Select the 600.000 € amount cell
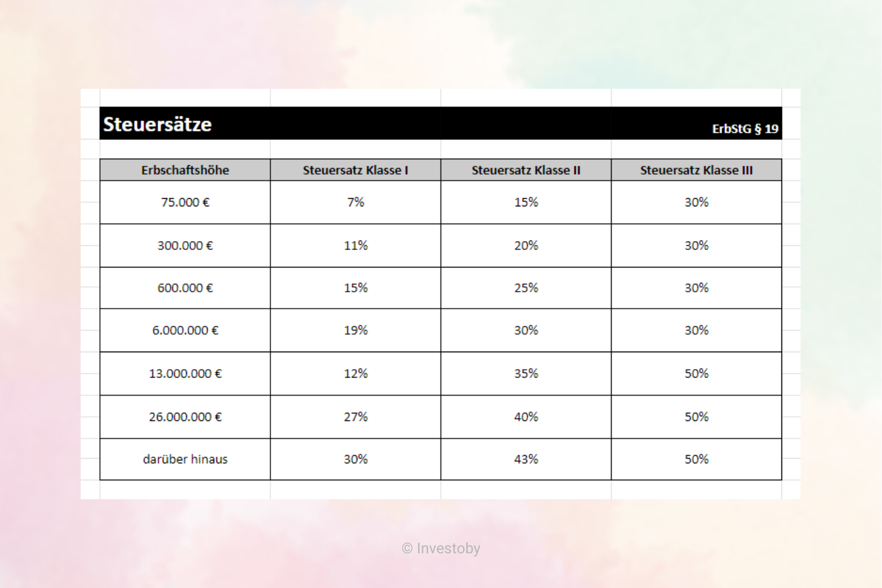This screenshot has width=882, height=588. click(x=185, y=288)
